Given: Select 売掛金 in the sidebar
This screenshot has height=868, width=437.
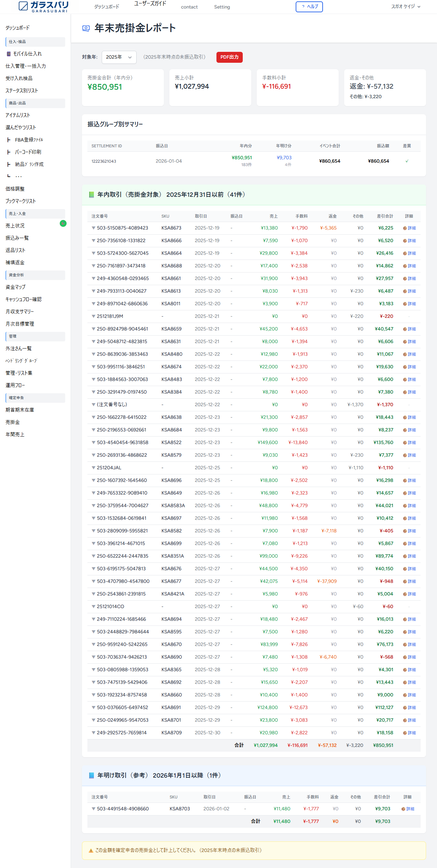Looking at the screenshot, I should pos(13,422).
